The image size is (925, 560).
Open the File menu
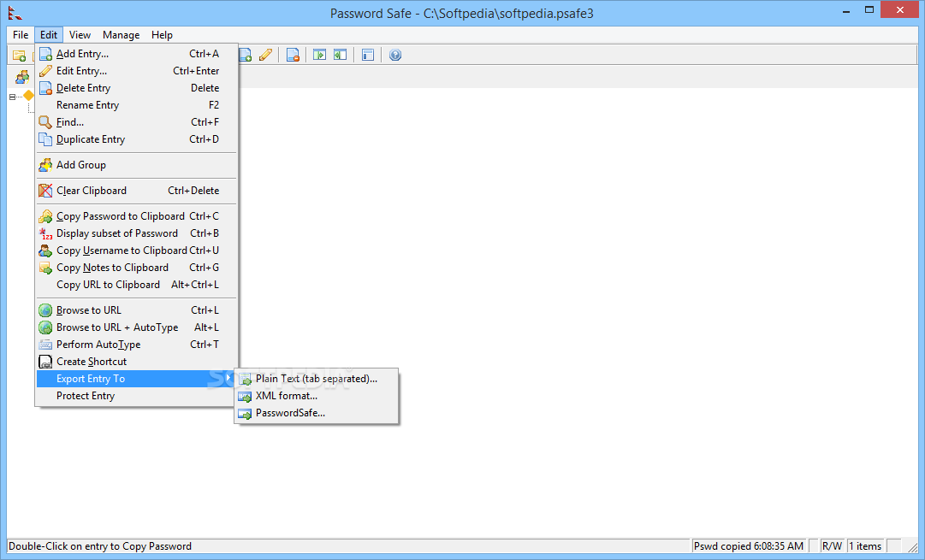click(x=21, y=35)
